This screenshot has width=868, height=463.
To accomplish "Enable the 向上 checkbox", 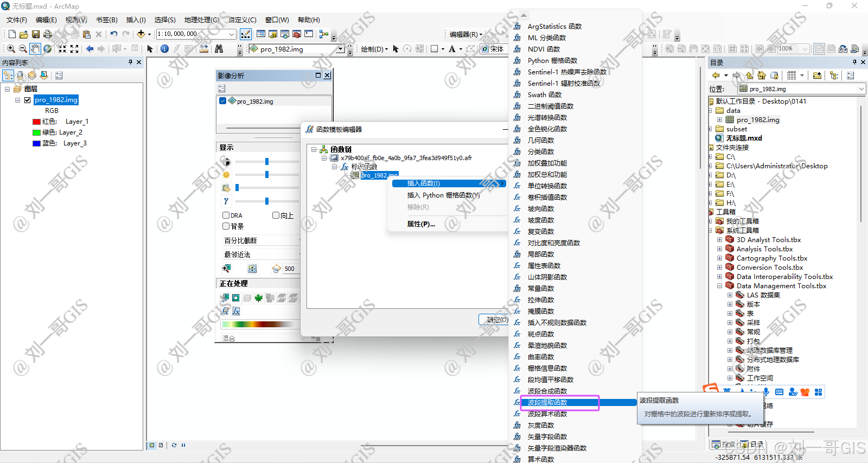I will [276, 215].
